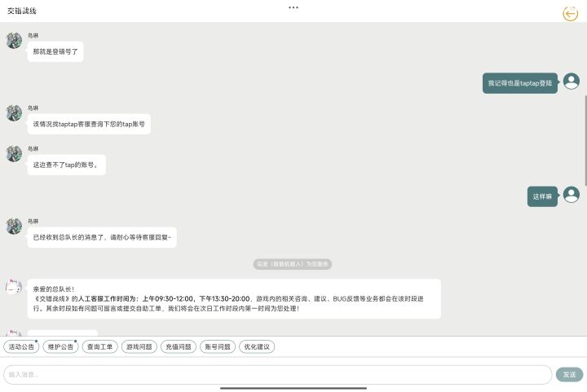The height and width of the screenshot is (392, 587).
Task: Click message 已经收到总队长的消息了
Action: pos(102,237)
